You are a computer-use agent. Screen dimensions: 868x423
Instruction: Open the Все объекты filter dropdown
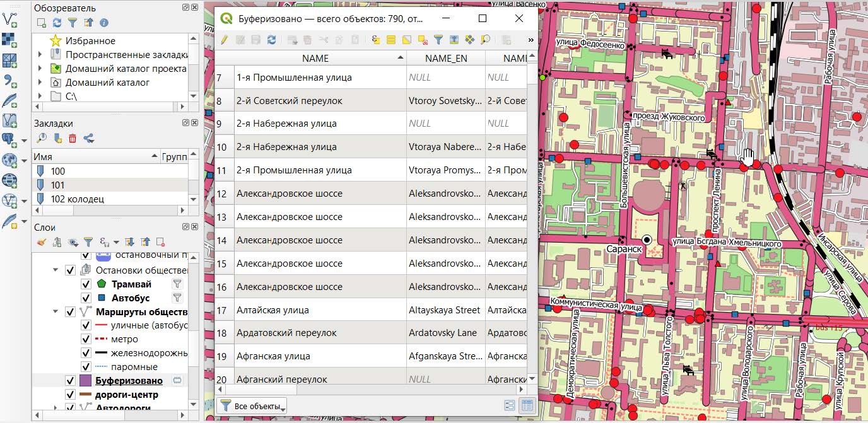[x=252, y=406]
